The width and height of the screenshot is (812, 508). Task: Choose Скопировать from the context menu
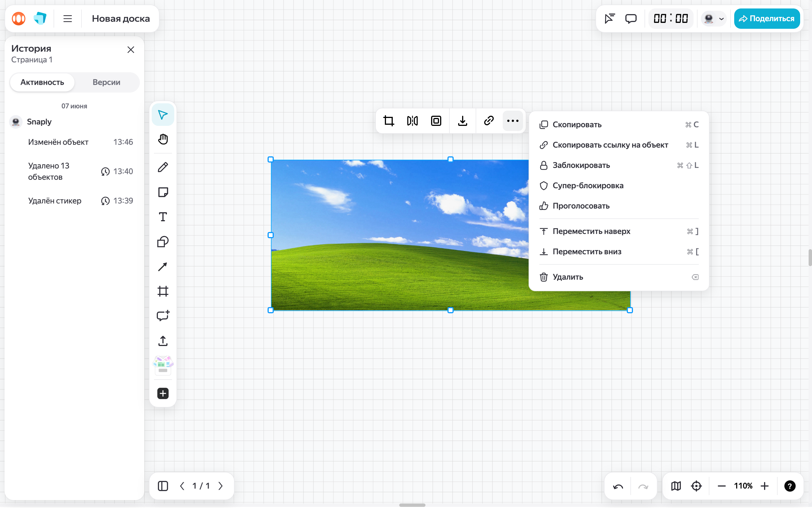click(619, 125)
